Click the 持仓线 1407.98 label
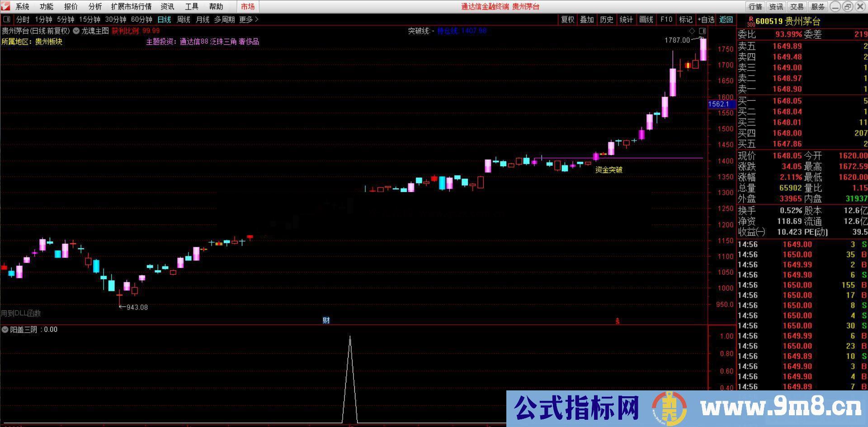The height and width of the screenshot is (427, 868). tap(462, 31)
